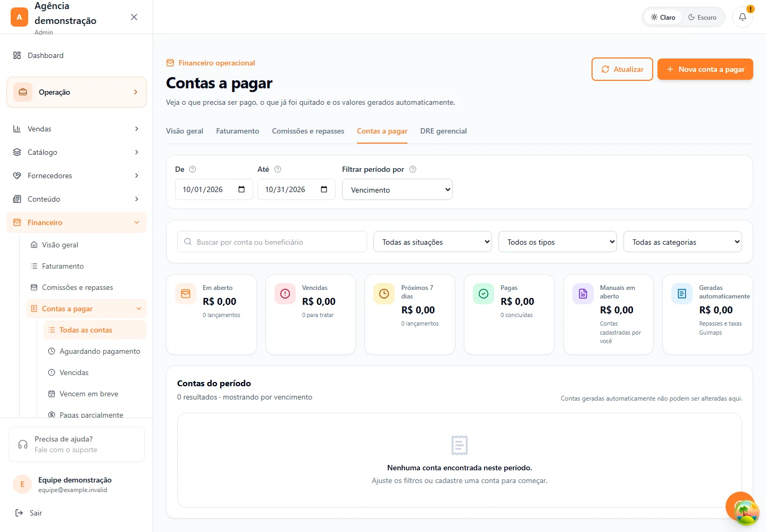Expand the Vendas sidebar section

coord(77,129)
